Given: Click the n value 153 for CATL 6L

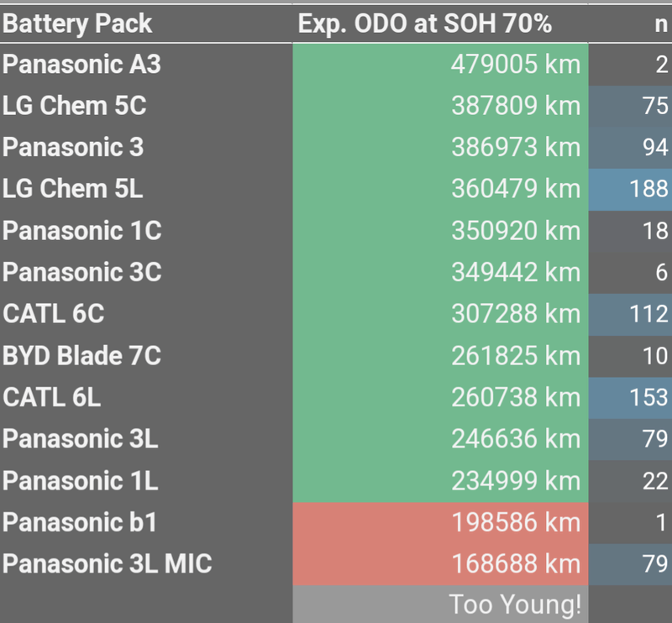Looking at the screenshot, I should [x=647, y=396].
